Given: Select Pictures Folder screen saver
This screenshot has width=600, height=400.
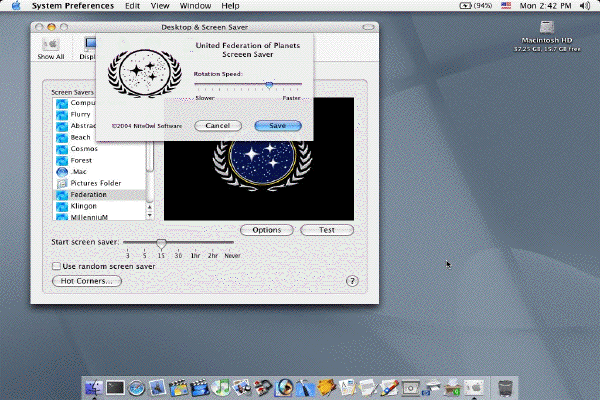Looking at the screenshot, I should [99, 183].
